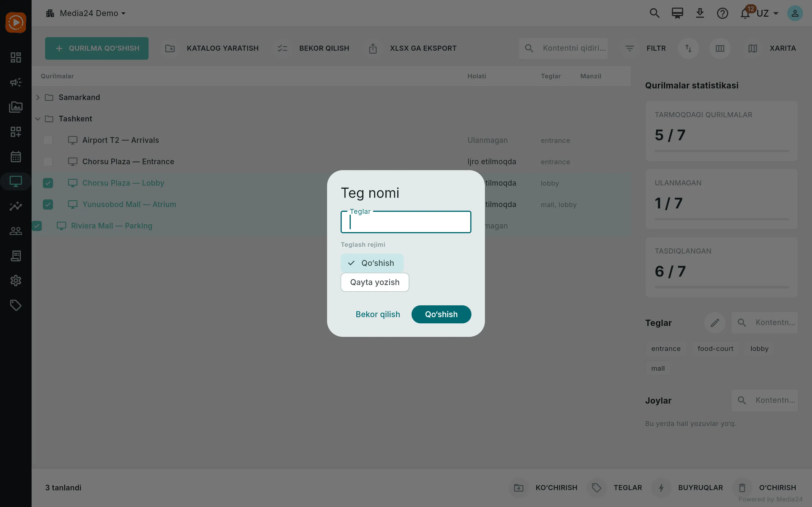Click the pencil edit icon beside Teglar
Viewport: 812px width, 507px height.
pyautogui.click(x=715, y=323)
